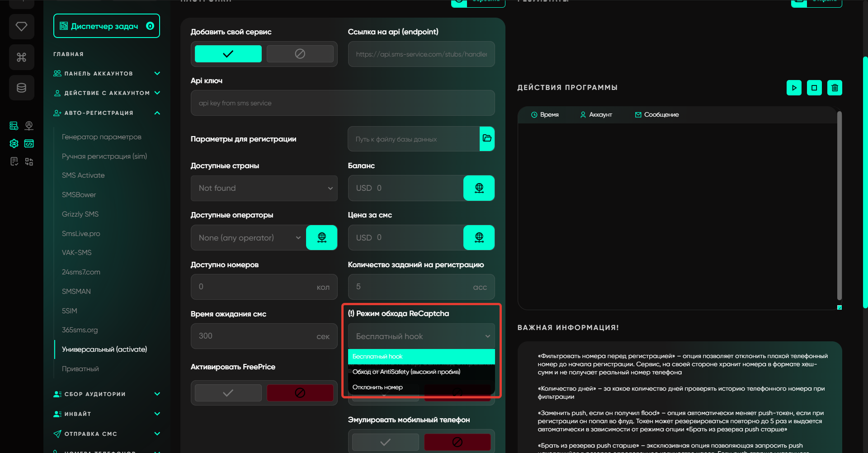Select 'Отклонить номер' from ReCaptcha options
Image resolution: width=868 pixels, height=453 pixels.
coord(377,387)
